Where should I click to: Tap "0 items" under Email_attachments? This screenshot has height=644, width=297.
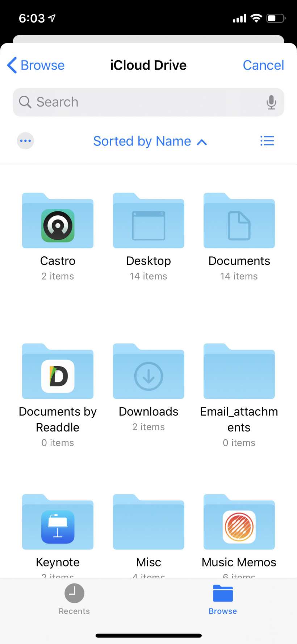coord(239,443)
